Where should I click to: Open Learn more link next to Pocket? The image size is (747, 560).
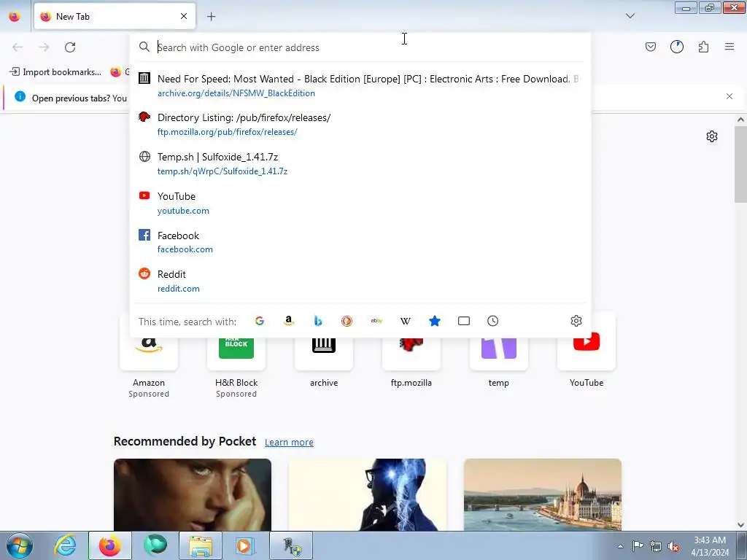(x=289, y=443)
